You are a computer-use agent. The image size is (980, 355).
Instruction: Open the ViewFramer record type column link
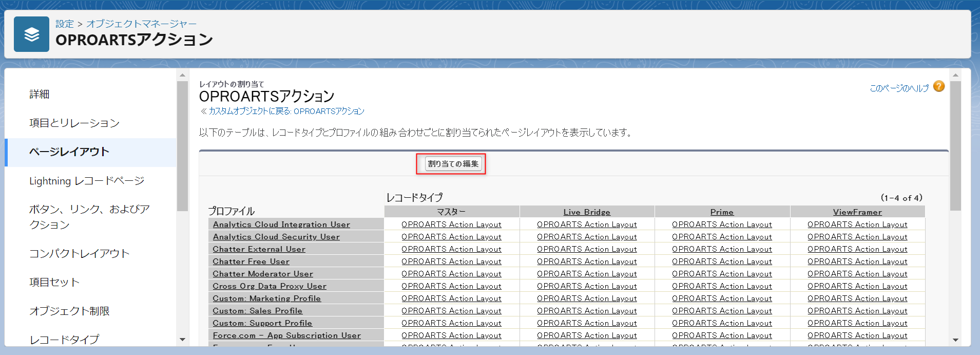pyautogui.click(x=857, y=212)
